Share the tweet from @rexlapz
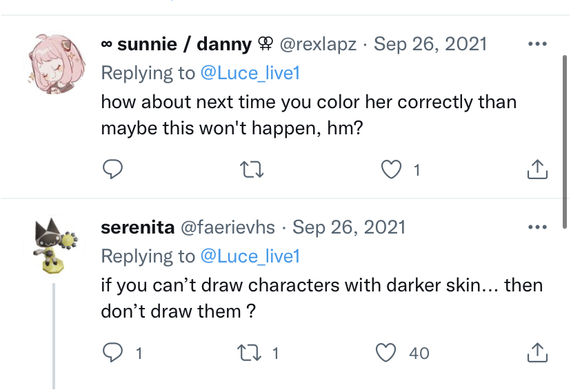The height and width of the screenshot is (392, 571). (x=537, y=169)
